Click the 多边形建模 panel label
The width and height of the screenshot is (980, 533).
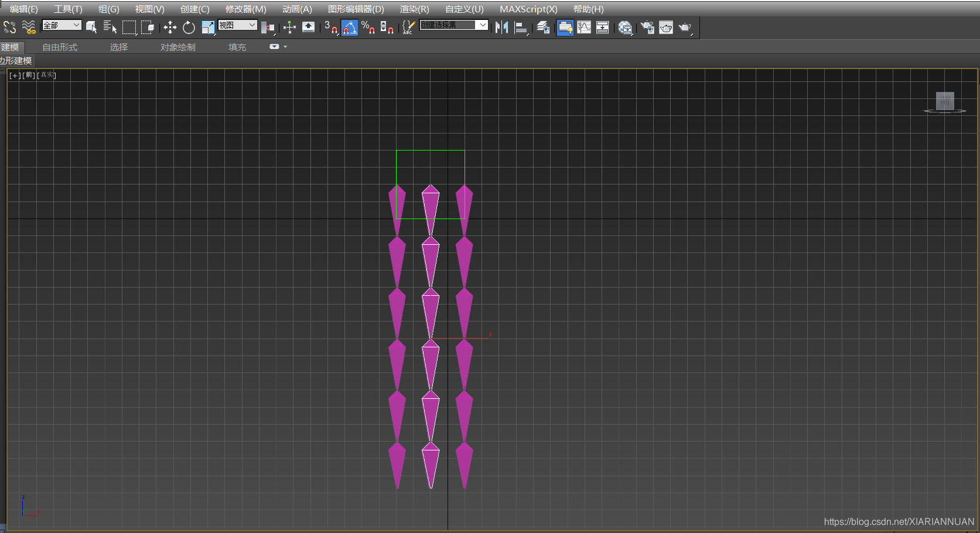[16, 61]
